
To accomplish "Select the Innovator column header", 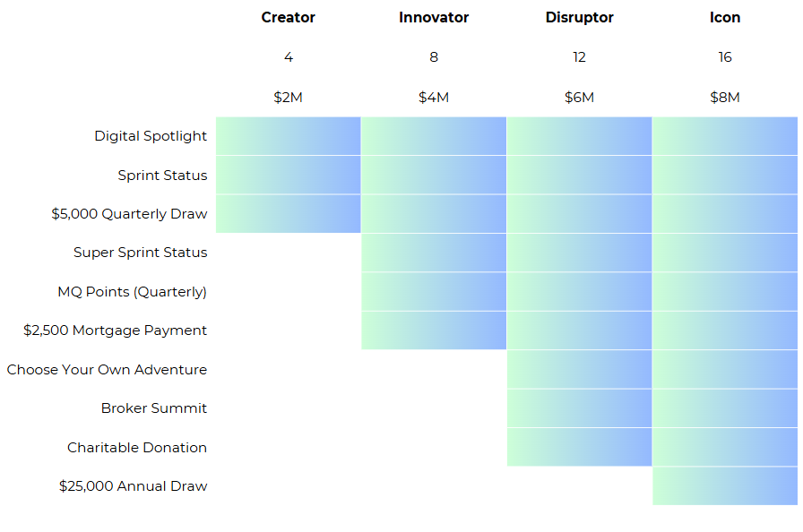I will tap(434, 17).
